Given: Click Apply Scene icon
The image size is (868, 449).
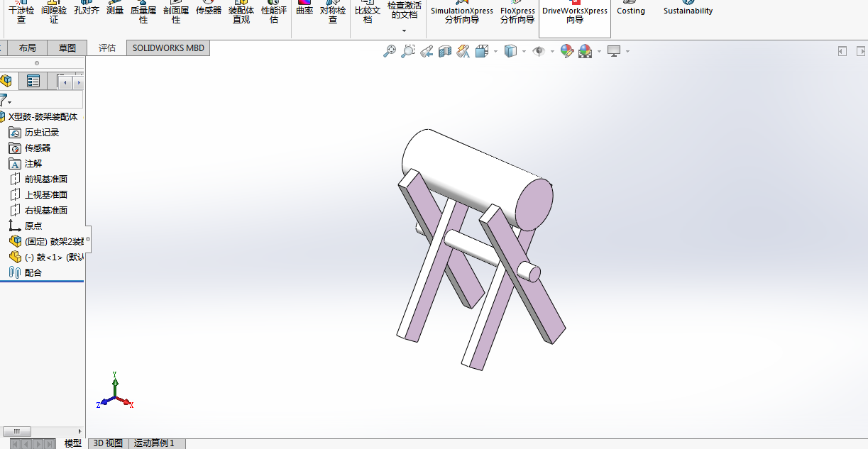Looking at the screenshot, I should tap(585, 51).
